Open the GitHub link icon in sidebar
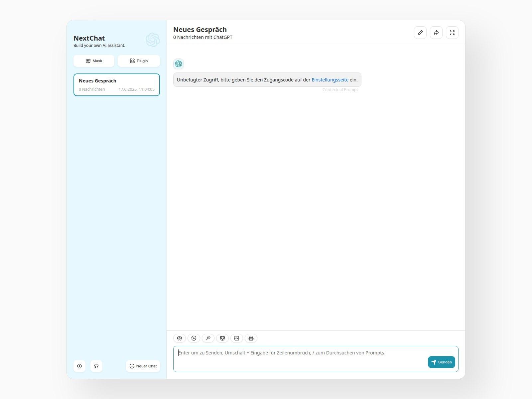532x399 pixels. (x=96, y=366)
